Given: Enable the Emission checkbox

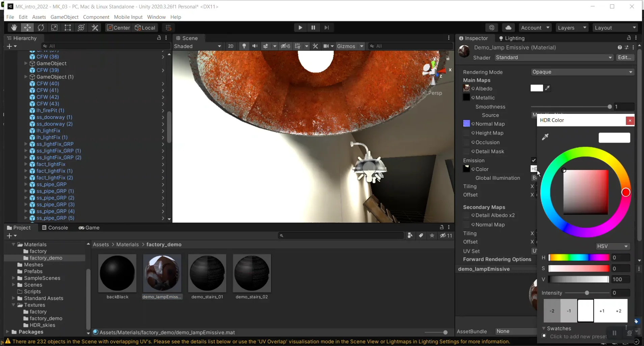Looking at the screenshot, I should coord(534,160).
